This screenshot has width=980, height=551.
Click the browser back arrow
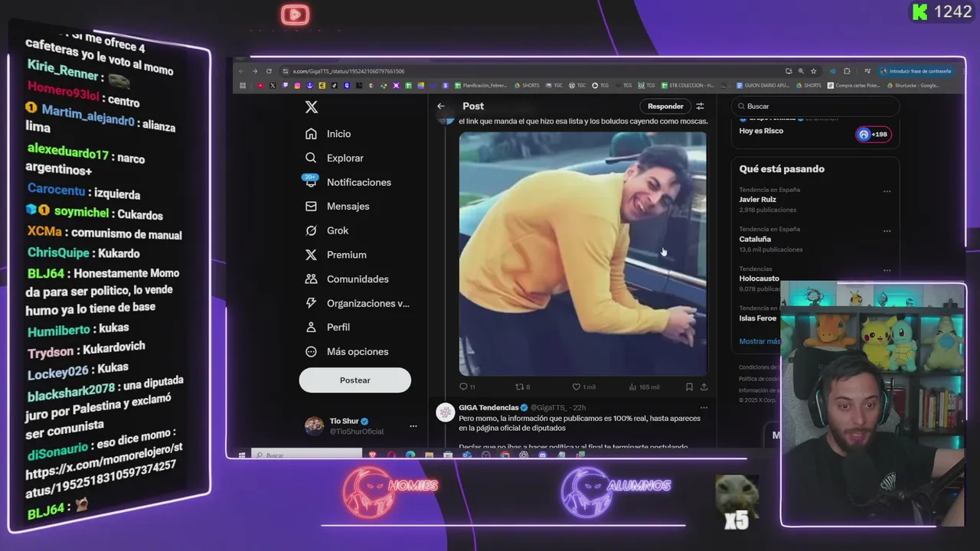[x=241, y=71]
